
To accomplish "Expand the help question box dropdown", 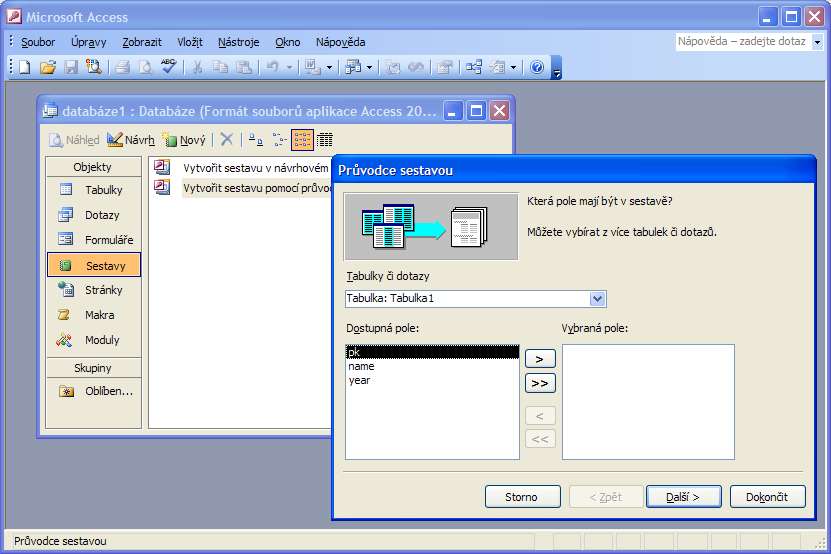I will point(817,42).
